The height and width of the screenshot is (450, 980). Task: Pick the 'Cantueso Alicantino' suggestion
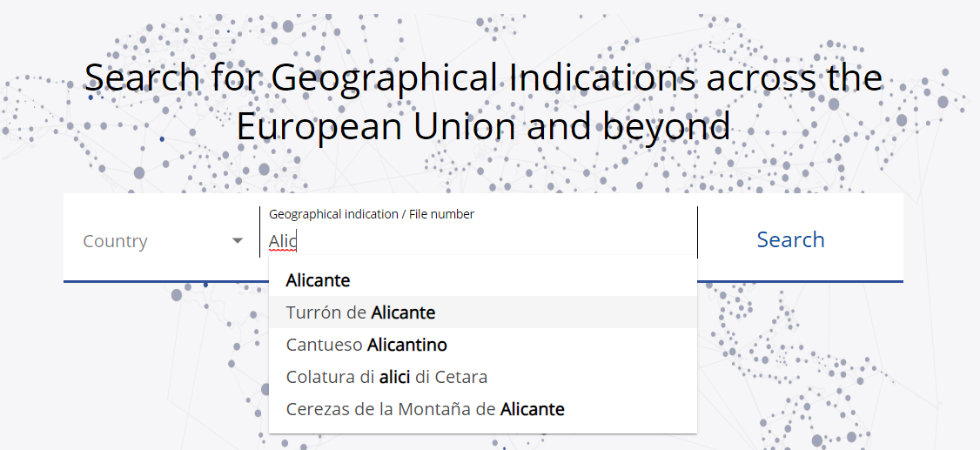[x=482, y=345]
